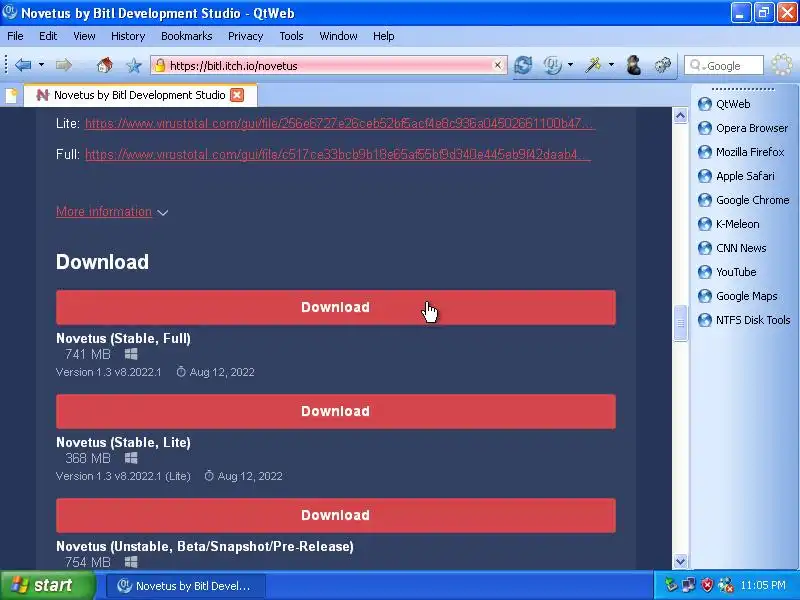Clear the address bar with X button
The width and height of the screenshot is (800, 600).
[497, 65]
